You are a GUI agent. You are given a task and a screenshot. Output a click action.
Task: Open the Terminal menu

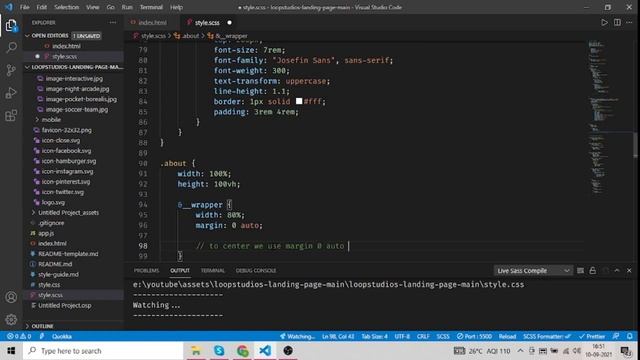coord(151,7)
